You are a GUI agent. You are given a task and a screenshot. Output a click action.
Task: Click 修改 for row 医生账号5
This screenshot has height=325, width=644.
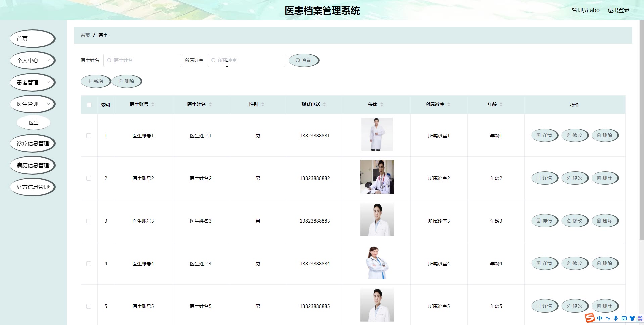(x=574, y=306)
